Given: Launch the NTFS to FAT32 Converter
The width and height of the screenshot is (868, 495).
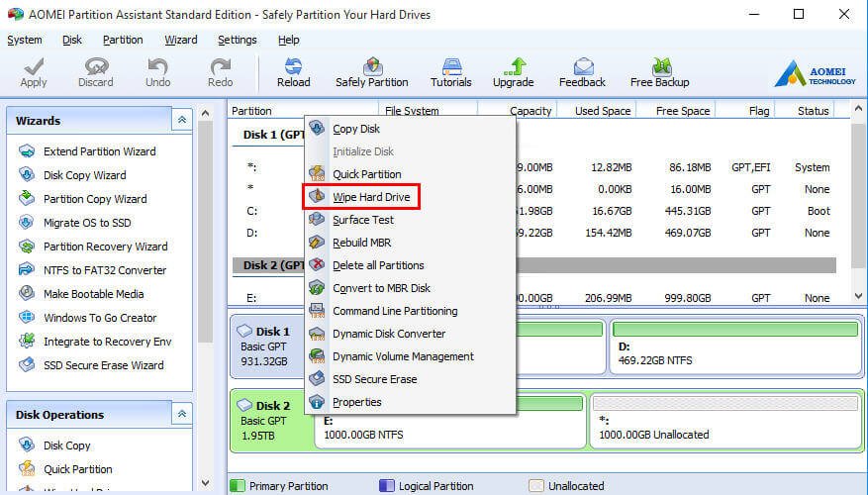Looking at the screenshot, I should [x=105, y=270].
